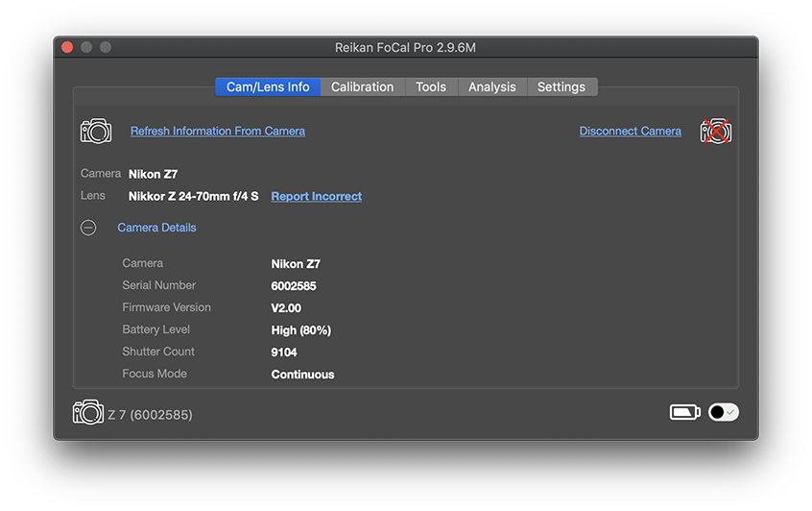Click the crossed-out disconnect camera icon
This screenshot has width=812, height=511.
[716, 132]
